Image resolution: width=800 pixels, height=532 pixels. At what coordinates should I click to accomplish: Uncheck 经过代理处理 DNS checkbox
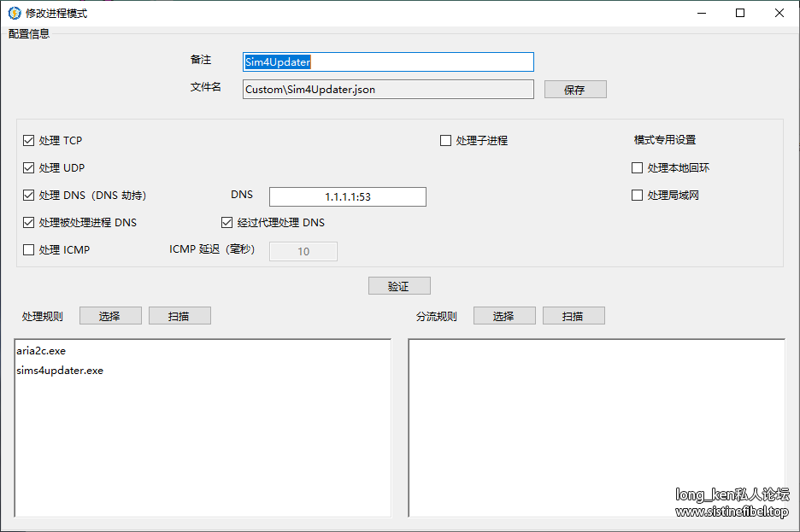point(227,223)
